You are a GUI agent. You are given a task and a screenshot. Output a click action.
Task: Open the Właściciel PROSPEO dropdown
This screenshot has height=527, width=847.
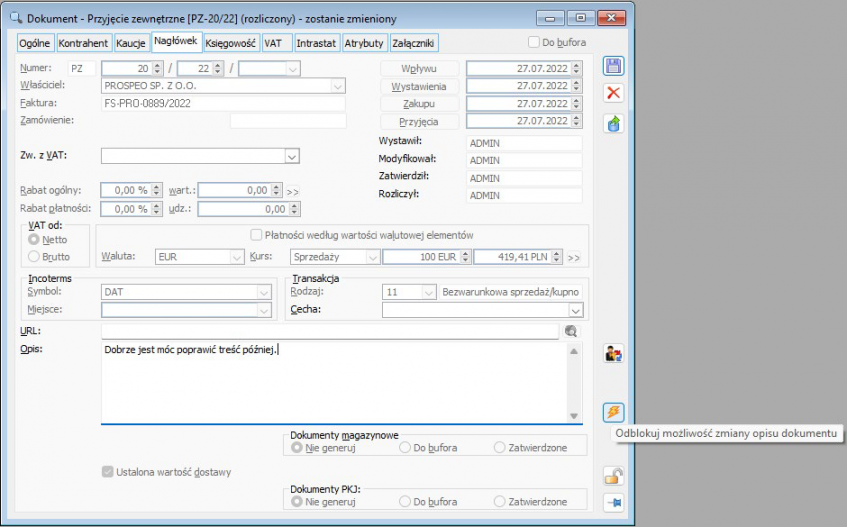tap(338, 86)
